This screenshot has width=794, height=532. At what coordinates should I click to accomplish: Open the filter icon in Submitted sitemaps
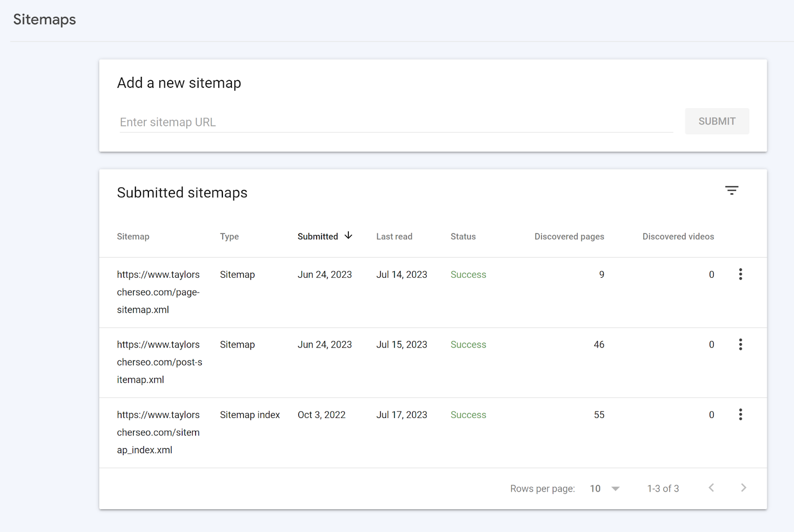[731, 190]
